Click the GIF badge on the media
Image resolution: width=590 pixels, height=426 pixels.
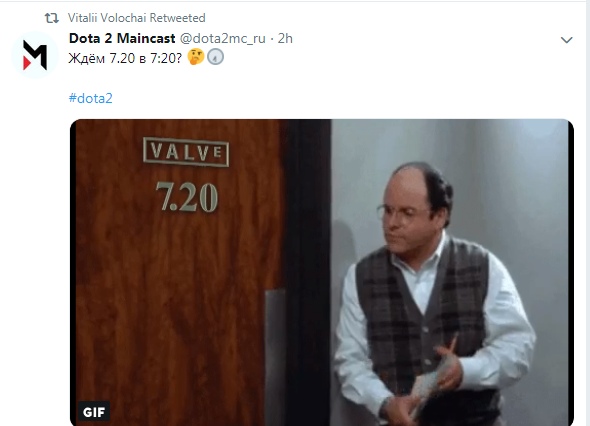(x=94, y=412)
